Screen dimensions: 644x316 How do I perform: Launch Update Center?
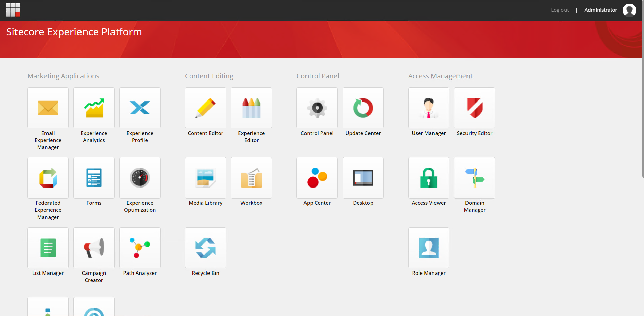363,108
